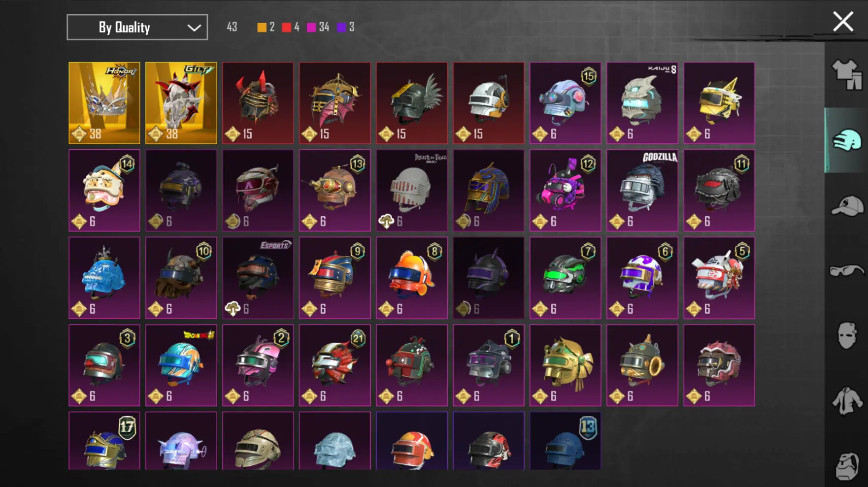Screen dimensions: 868x487
Task: Select the Attack on Titan helmet thumbnail
Action: (411, 190)
